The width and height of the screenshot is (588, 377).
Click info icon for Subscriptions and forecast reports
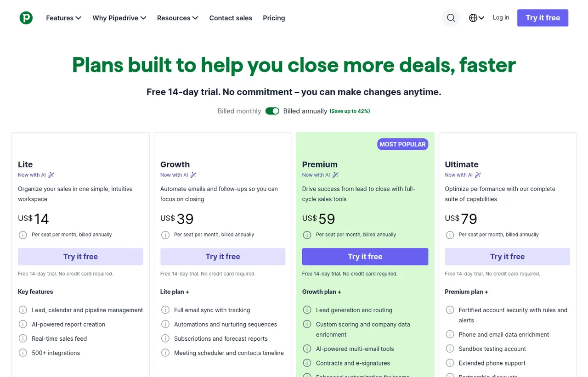165,338
